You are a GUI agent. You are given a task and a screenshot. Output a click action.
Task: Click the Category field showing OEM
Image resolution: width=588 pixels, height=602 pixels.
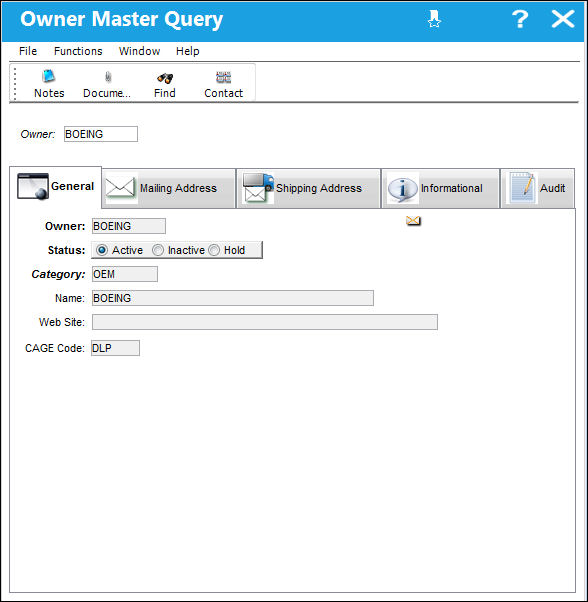(125, 274)
